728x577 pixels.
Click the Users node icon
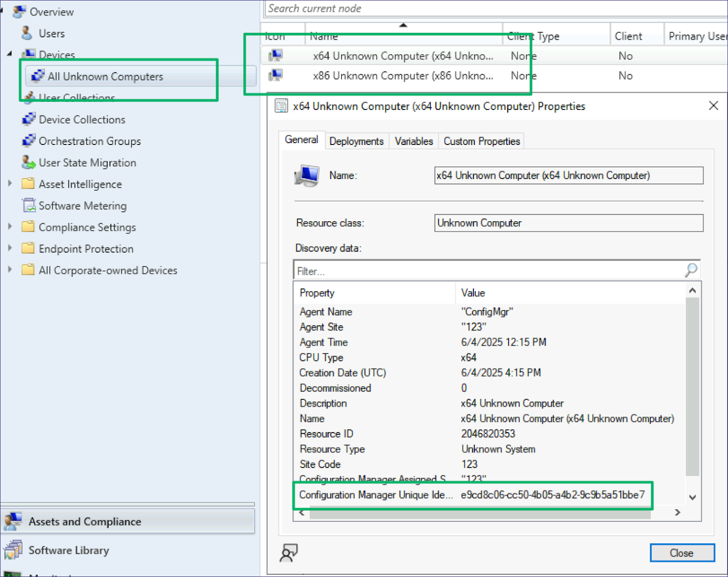(27, 33)
